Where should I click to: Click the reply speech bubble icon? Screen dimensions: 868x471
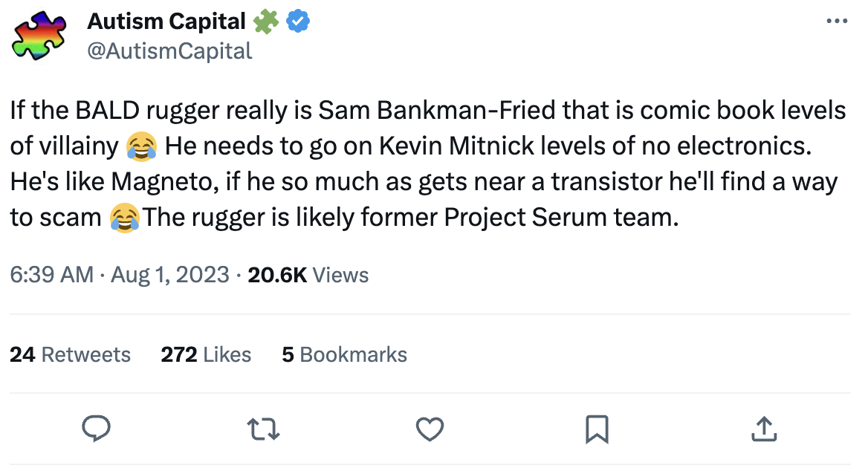96,429
